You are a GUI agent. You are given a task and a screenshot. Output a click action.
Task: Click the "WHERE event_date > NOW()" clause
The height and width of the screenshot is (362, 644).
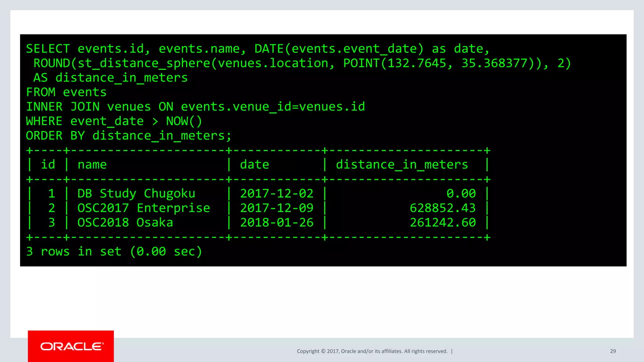(x=114, y=121)
